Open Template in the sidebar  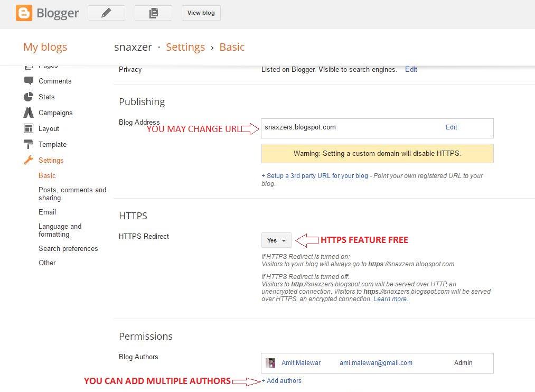52,144
